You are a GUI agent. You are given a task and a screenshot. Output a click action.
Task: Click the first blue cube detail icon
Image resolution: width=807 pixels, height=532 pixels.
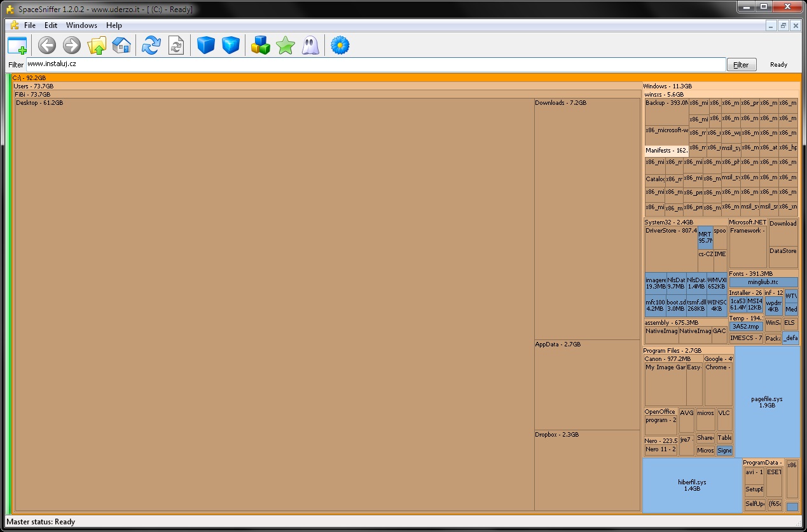coord(205,45)
